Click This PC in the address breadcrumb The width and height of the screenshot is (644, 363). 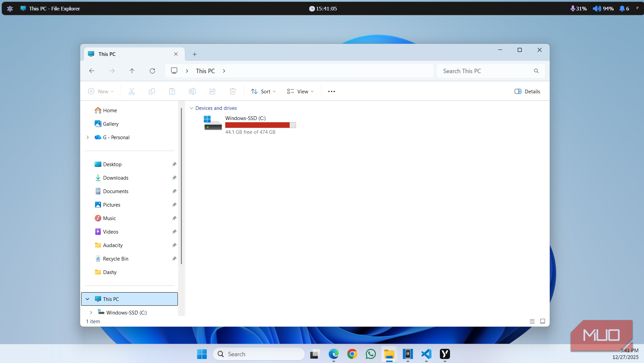[x=205, y=71]
